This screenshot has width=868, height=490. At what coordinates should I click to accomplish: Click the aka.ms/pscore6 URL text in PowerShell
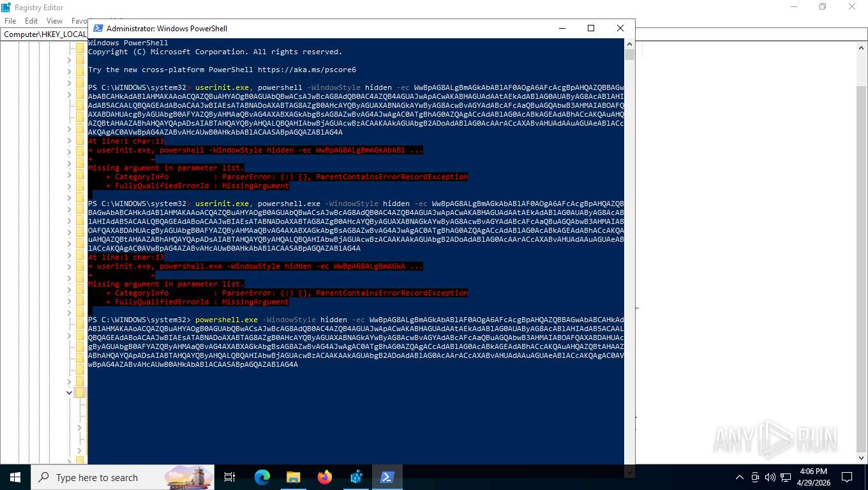coord(307,70)
